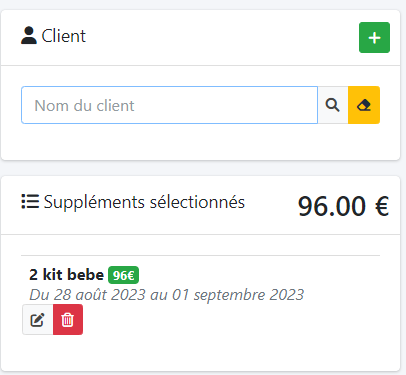This screenshot has width=406, height=375.
Task: Click empty header space left of plus button
Action: click(x=222, y=37)
